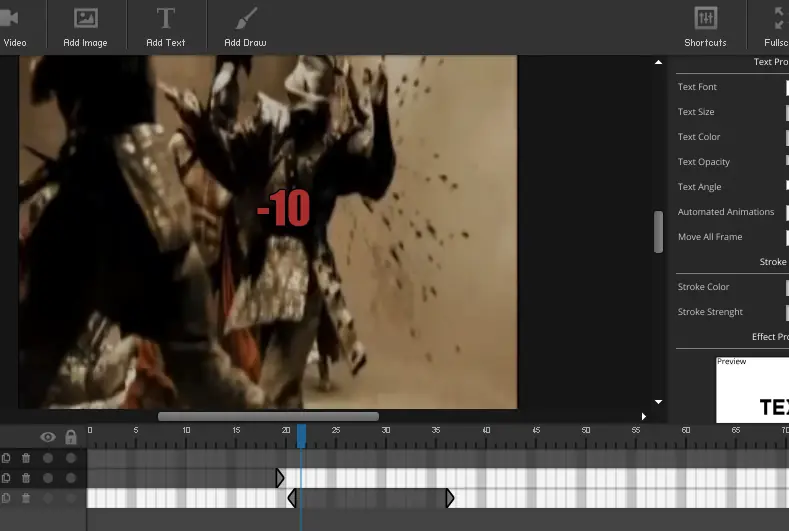Screen dimensions: 789x531
Task: Toggle the lock-all-layers padlock icon
Action: coord(71,436)
